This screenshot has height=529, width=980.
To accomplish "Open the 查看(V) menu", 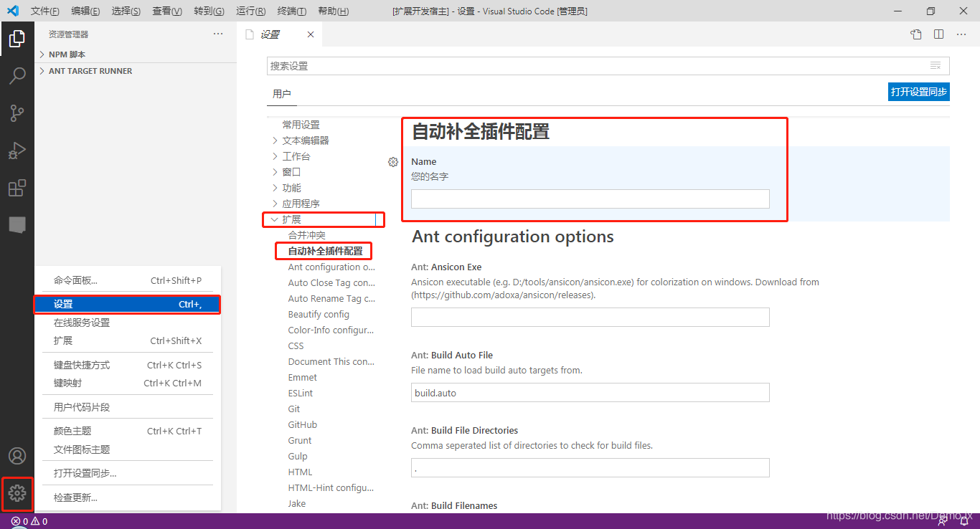I will (167, 11).
